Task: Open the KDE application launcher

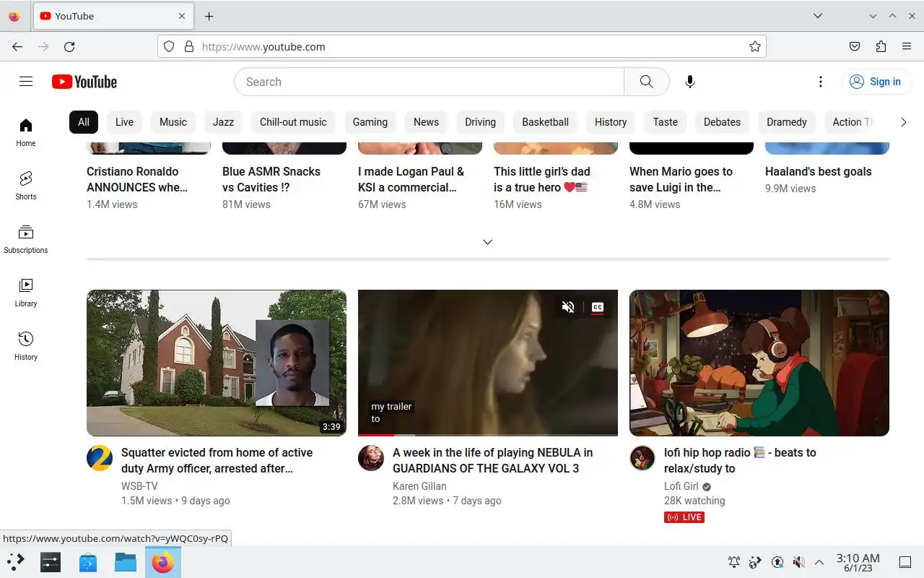Action: point(16,561)
